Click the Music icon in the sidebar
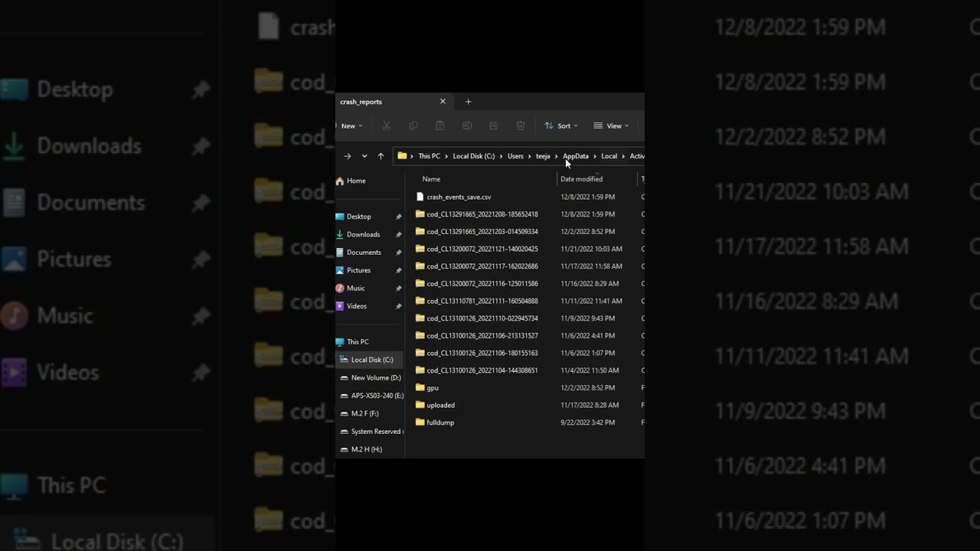 pos(340,288)
